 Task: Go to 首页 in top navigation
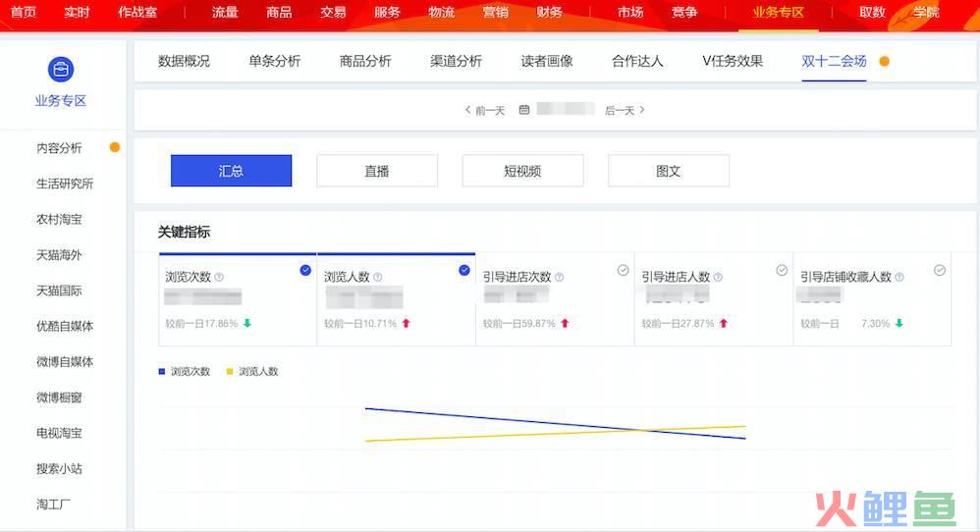(24, 12)
